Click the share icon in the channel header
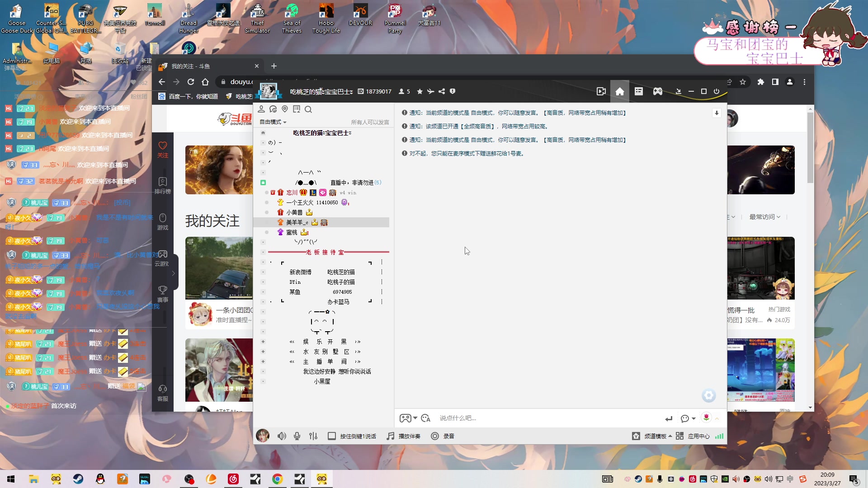Image resolution: width=868 pixels, height=488 pixels. click(x=442, y=91)
